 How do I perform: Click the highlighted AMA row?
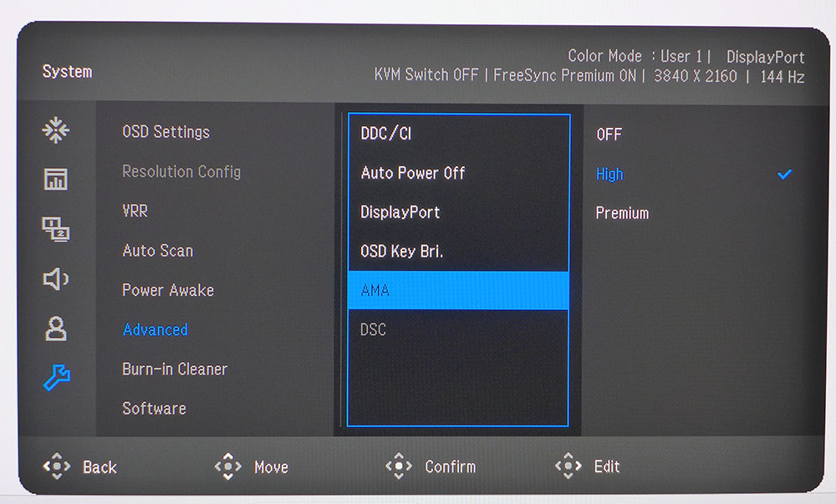point(457,290)
